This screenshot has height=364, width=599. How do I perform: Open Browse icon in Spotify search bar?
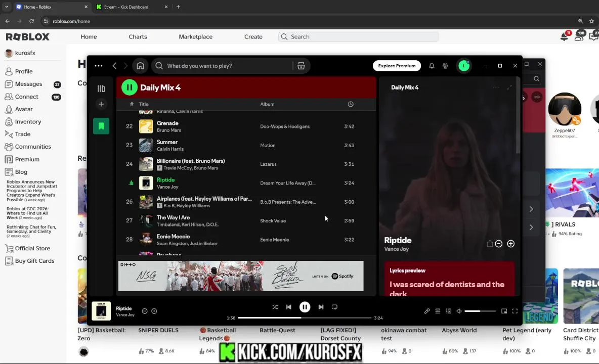[301, 66]
